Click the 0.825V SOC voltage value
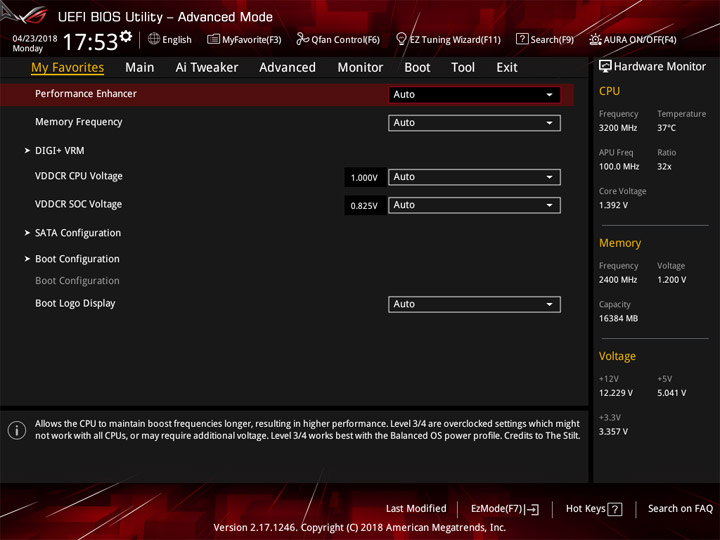 (364, 205)
